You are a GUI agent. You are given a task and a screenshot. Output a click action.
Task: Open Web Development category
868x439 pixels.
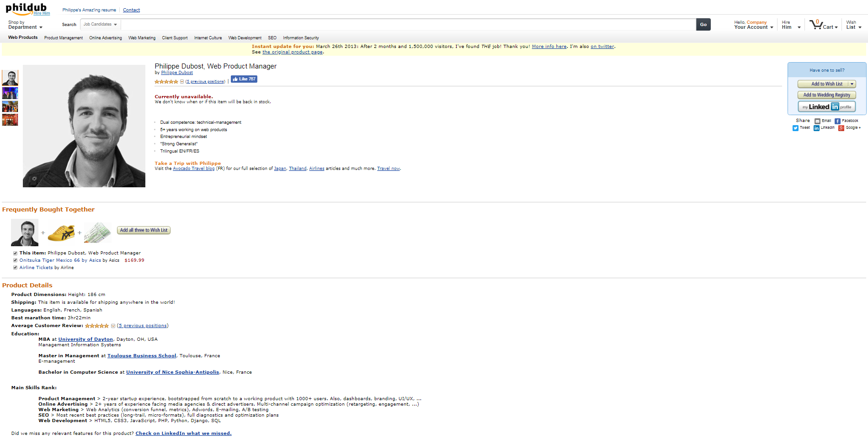point(245,38)
